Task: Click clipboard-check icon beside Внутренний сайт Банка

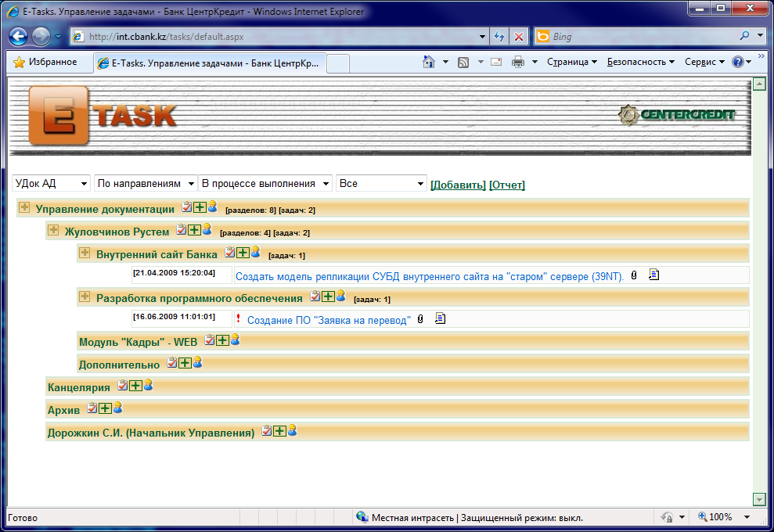Action: point(230,252)
